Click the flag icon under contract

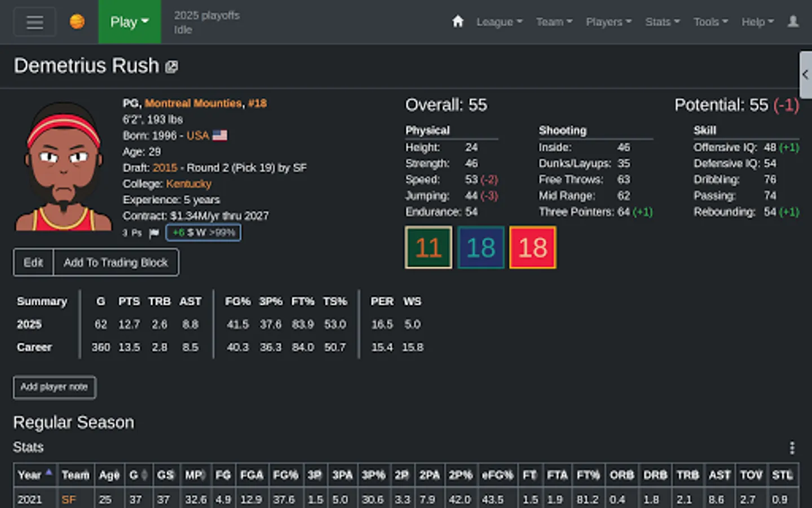pyautogui.click(x=154, y=233)
